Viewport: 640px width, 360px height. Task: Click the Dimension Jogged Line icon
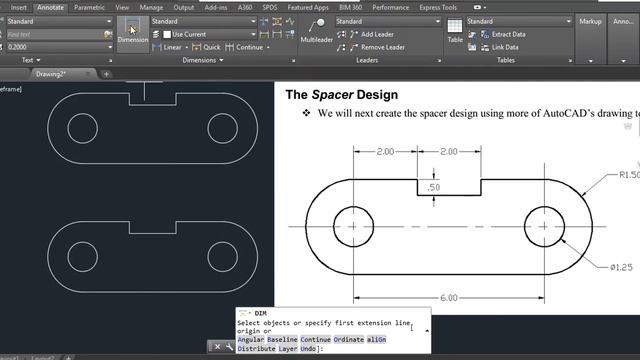[x=290, y=21]
